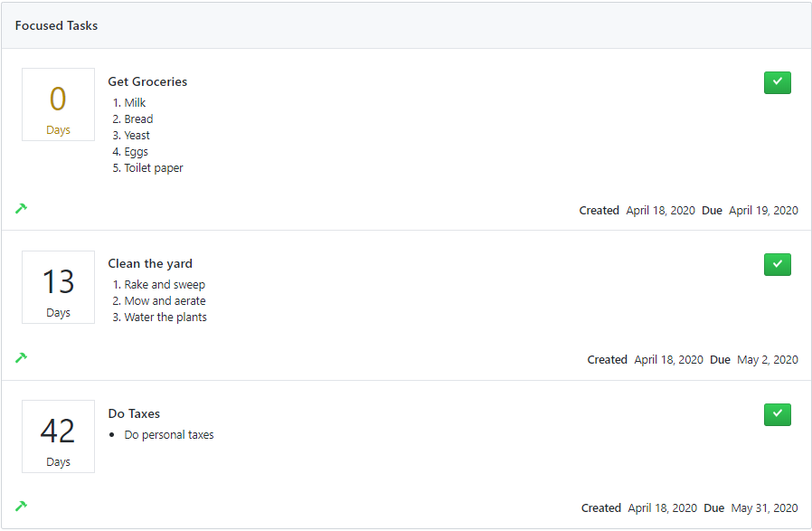Click the Toilet paper grocery item
This screenshot has width=812, height=531.
pyautogui.click(x=154, y=168)
